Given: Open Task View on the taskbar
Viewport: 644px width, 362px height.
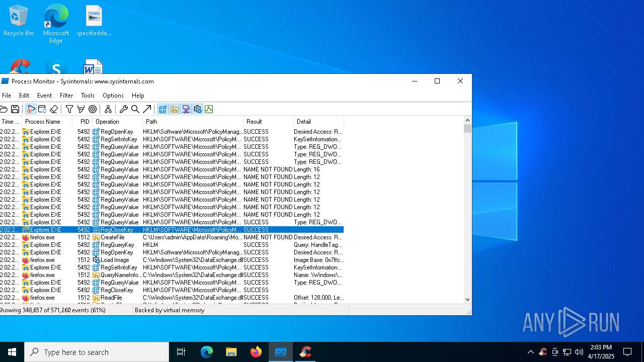Looking at the screenshot, I should 181,352.
